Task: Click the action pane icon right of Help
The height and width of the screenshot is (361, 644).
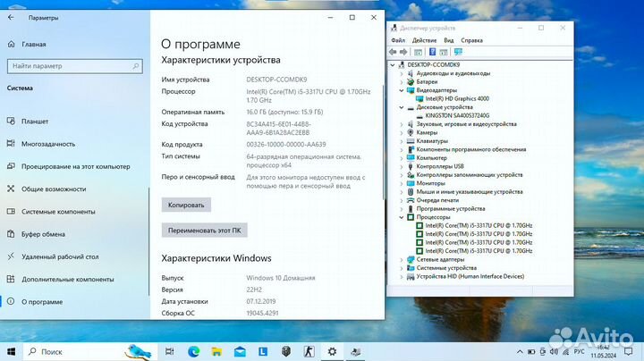Action: tap(444, 52)
